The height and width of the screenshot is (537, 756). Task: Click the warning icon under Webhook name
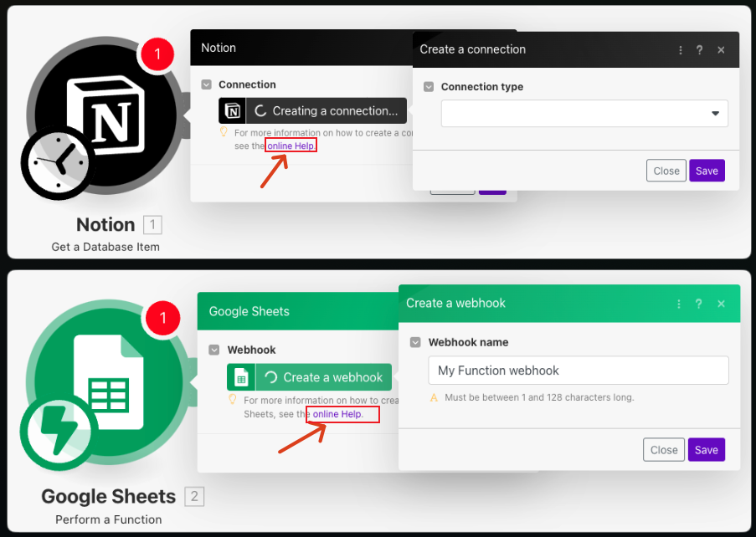(434, 398)
